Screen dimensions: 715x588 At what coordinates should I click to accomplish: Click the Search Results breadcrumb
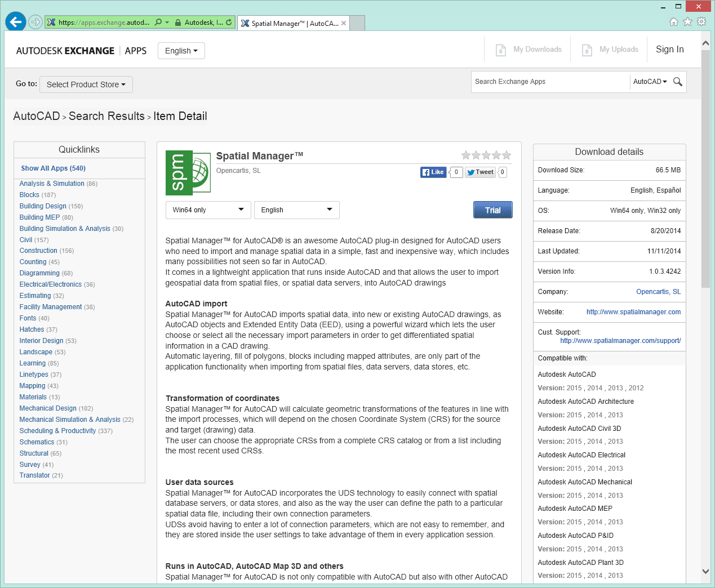click(106, 116)
